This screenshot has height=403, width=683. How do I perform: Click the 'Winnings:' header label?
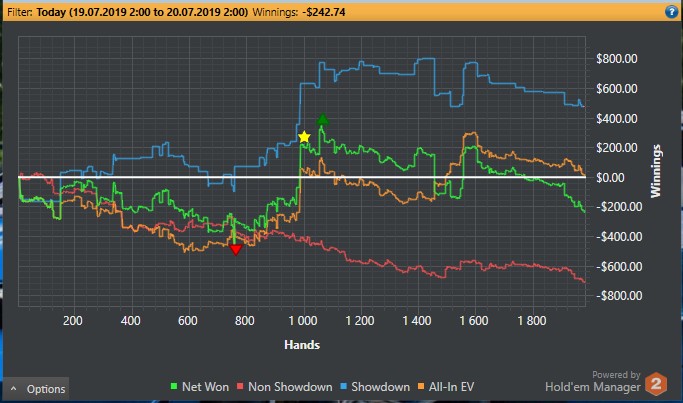coord(275,12)
